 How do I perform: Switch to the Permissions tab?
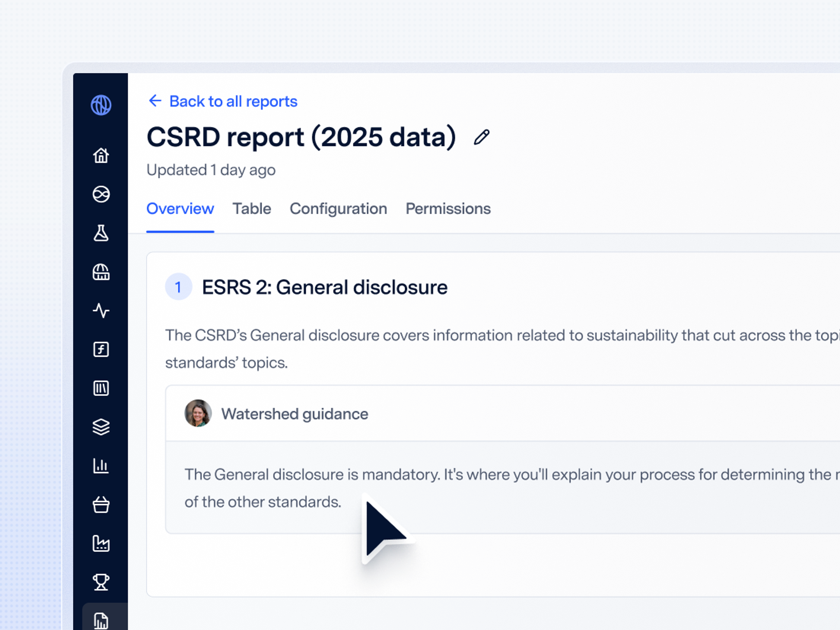point(448,208)
